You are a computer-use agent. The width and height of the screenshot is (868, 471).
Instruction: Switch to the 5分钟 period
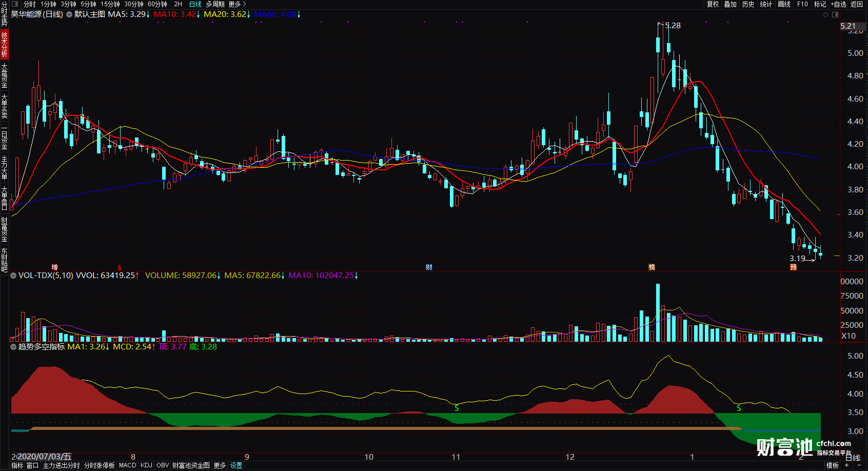[x=89, y=4]
